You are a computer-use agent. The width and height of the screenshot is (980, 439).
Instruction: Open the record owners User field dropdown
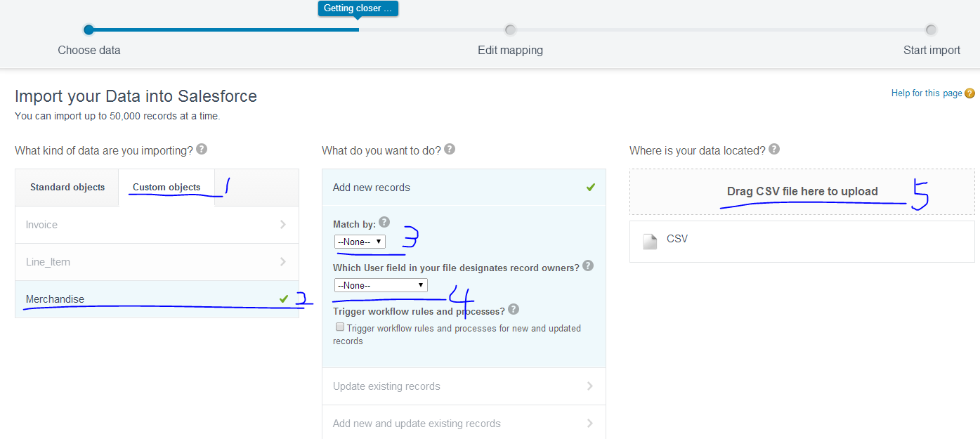pyautogui.click(x=381, y=285)
